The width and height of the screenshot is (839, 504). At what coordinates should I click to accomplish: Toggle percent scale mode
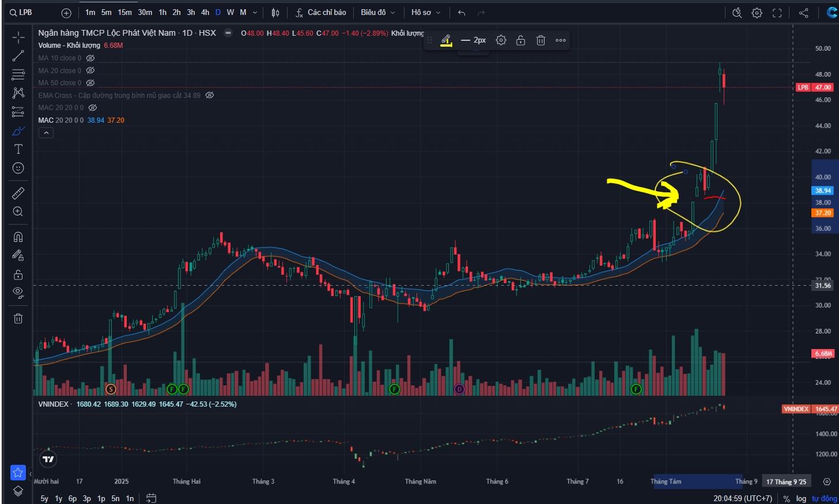click(x=787, y=499)
